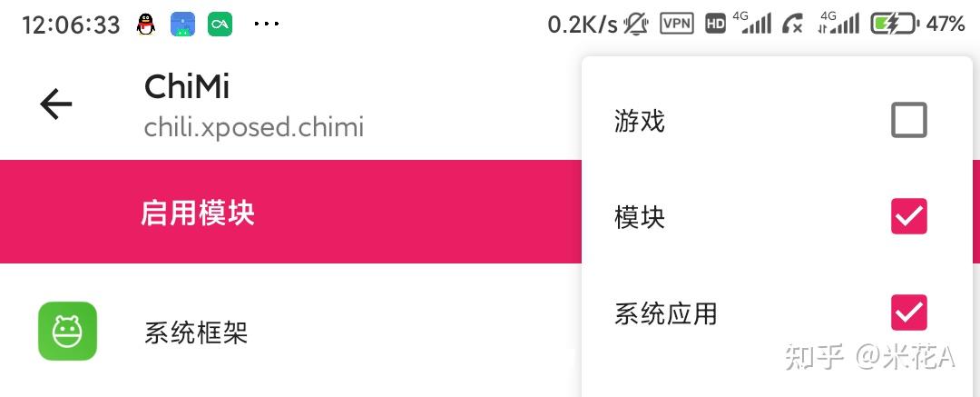The width and height of the screenshot is (980, 397).
Task: Select the 游戏 menu entry label
Action: pyautogui.click(x=640, y=121)
